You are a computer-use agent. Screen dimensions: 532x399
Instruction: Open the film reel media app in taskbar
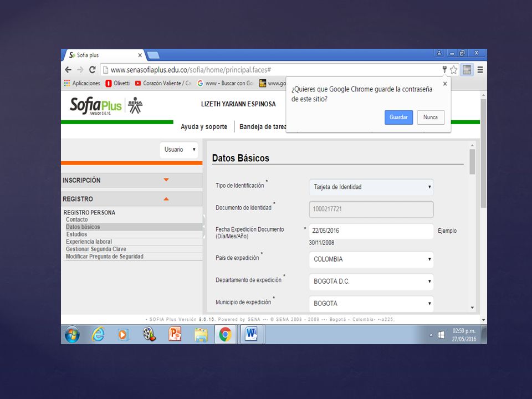point(149,334)
